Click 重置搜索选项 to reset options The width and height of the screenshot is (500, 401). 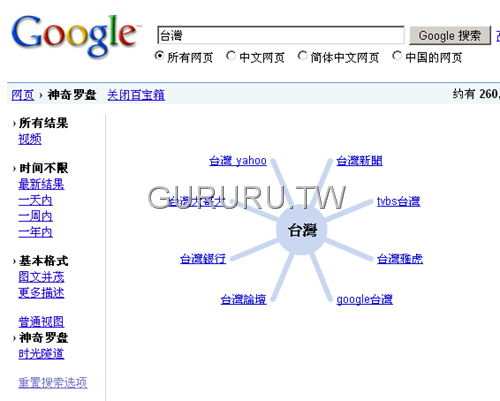(x=53, y=382)
